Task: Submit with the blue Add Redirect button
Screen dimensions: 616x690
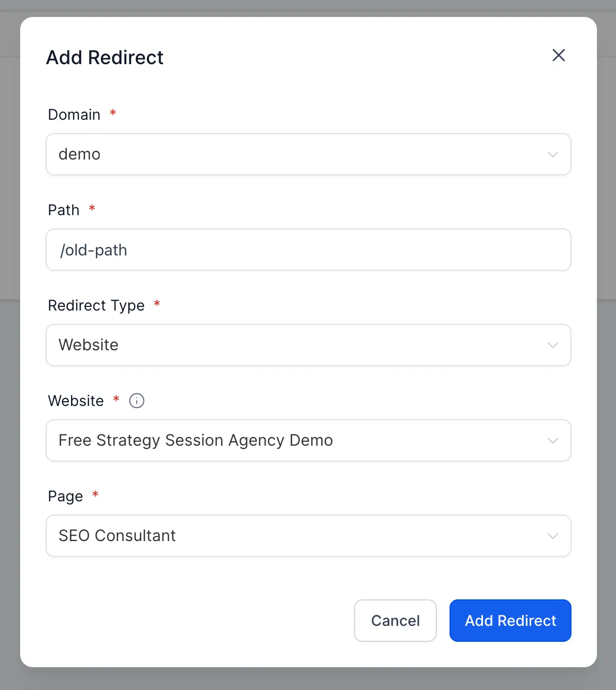Action: point(510,621)
